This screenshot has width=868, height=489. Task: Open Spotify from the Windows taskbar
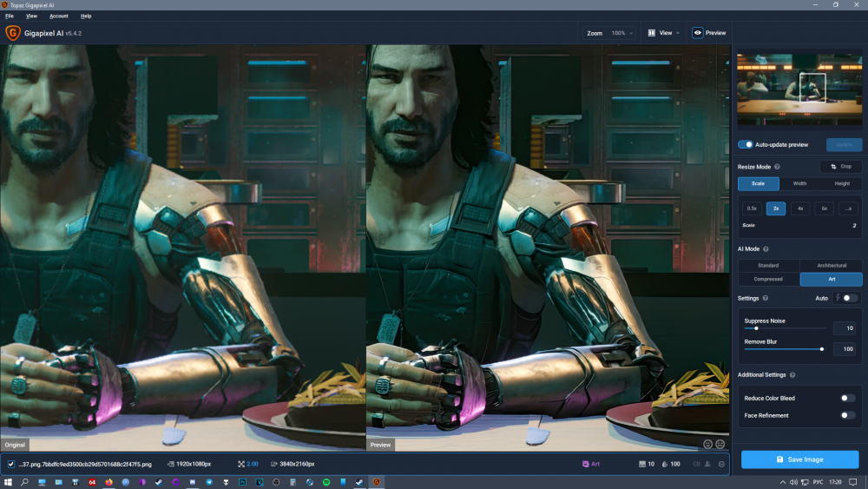(x=326, y=482)
